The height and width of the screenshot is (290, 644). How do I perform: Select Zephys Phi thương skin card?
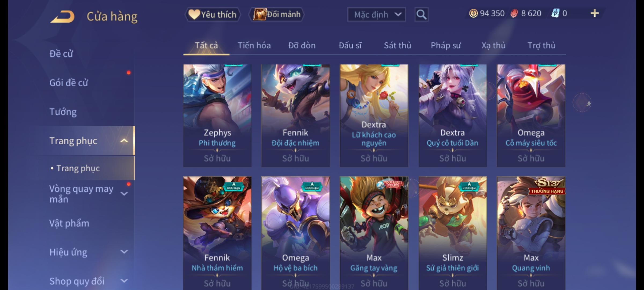click(217, 116)
